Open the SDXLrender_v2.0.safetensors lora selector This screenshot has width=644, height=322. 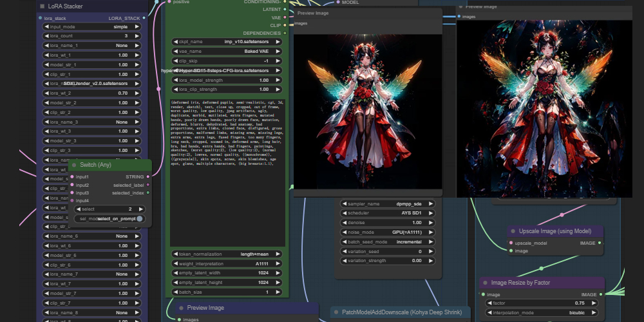click(x=91, y=83)
